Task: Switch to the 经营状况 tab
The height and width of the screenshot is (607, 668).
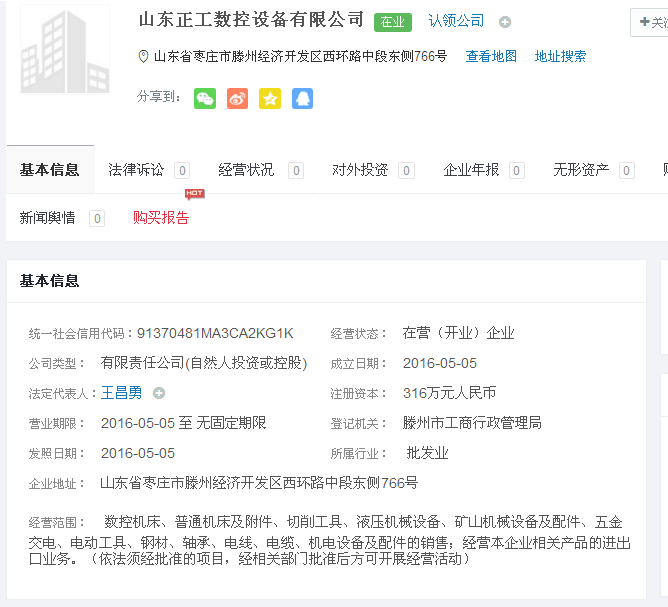Action: click(247, 170)
